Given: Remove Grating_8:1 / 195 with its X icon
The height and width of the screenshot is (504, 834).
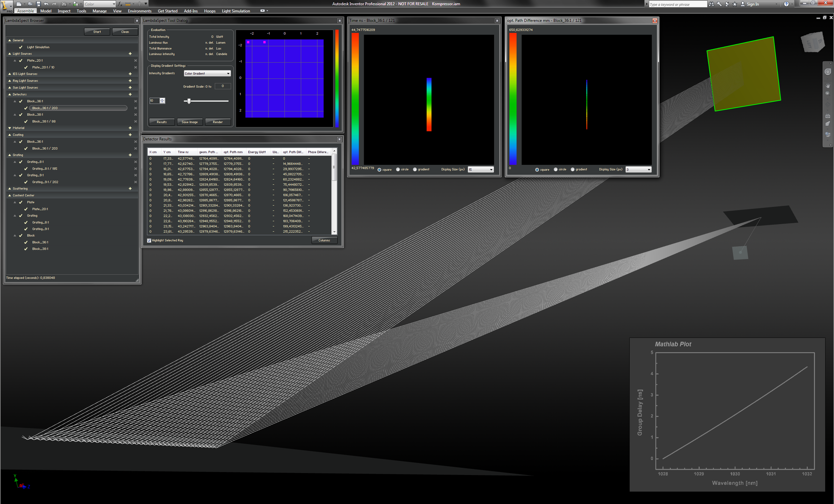Looking at the screenshot, I should point(135,168).
